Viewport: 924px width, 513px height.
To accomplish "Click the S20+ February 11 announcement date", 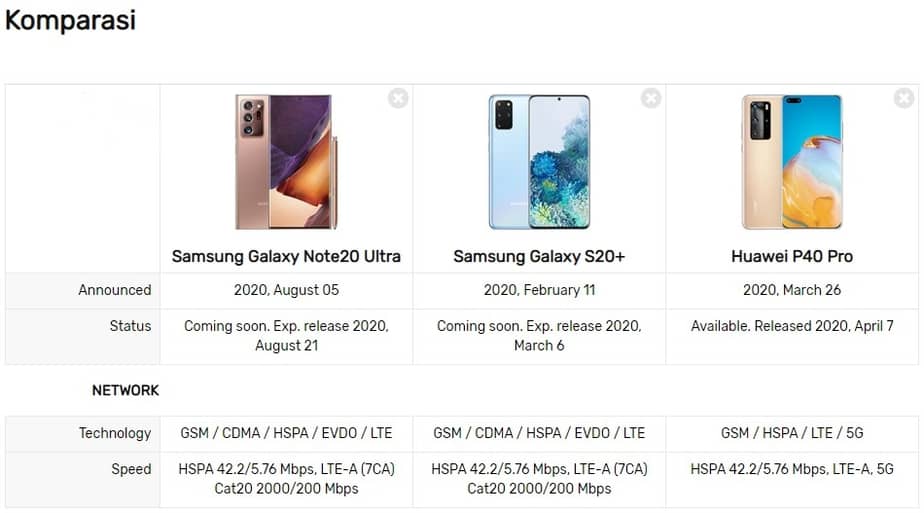I will coord(539,290).
